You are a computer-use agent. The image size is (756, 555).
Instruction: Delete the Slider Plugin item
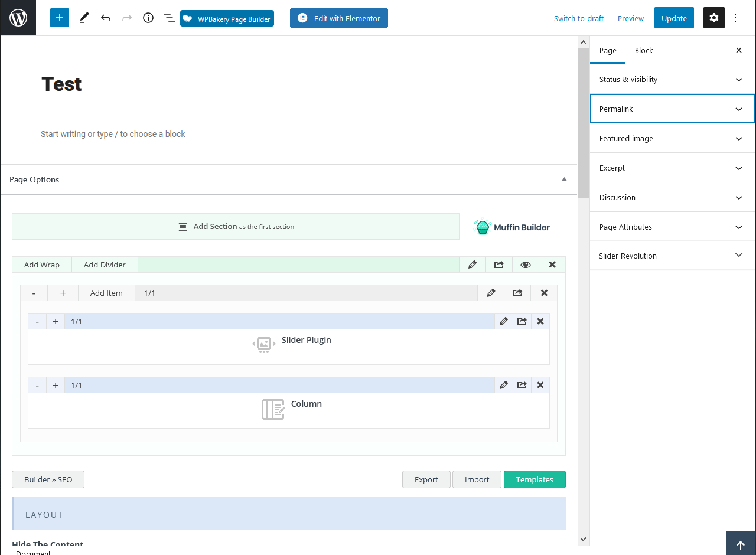click(x=540, y=321)
